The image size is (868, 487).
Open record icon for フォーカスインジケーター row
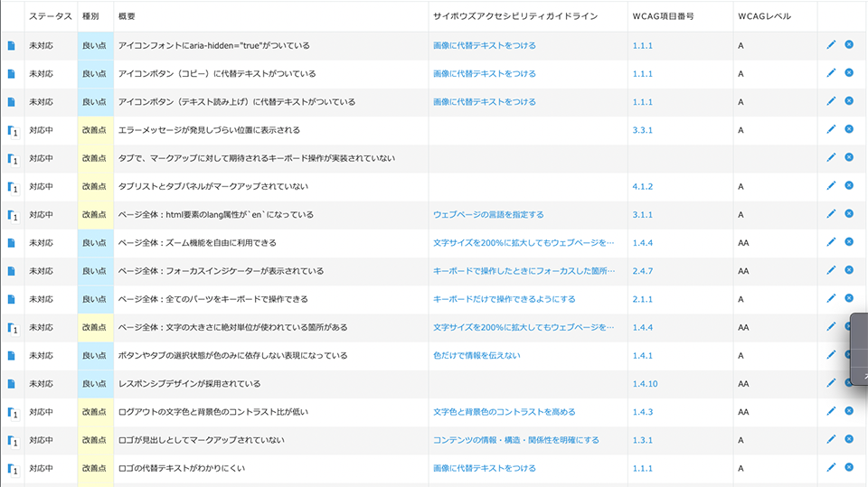point(11,271)
